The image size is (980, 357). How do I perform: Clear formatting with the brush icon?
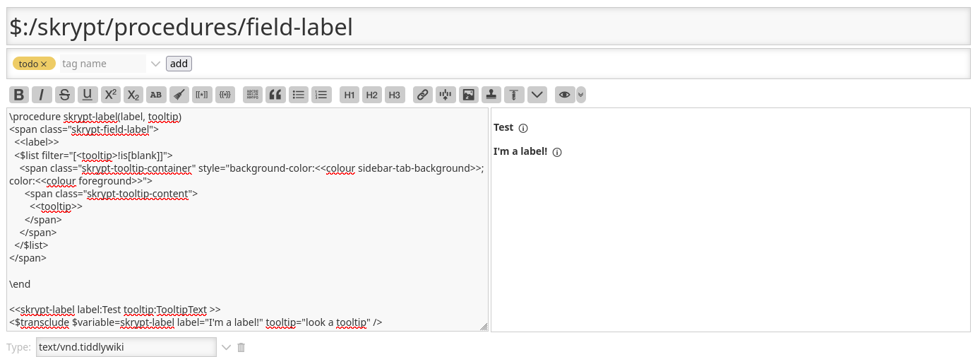(x=179, y=95)
